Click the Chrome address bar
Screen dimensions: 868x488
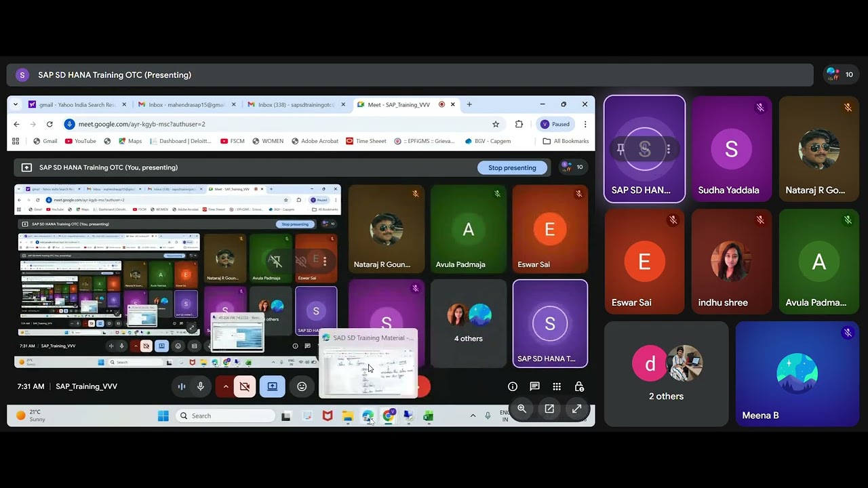(285, 124)
